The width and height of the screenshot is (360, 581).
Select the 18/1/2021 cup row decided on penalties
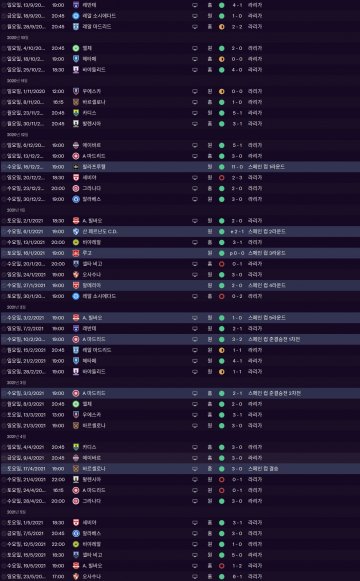pos(180,253)
